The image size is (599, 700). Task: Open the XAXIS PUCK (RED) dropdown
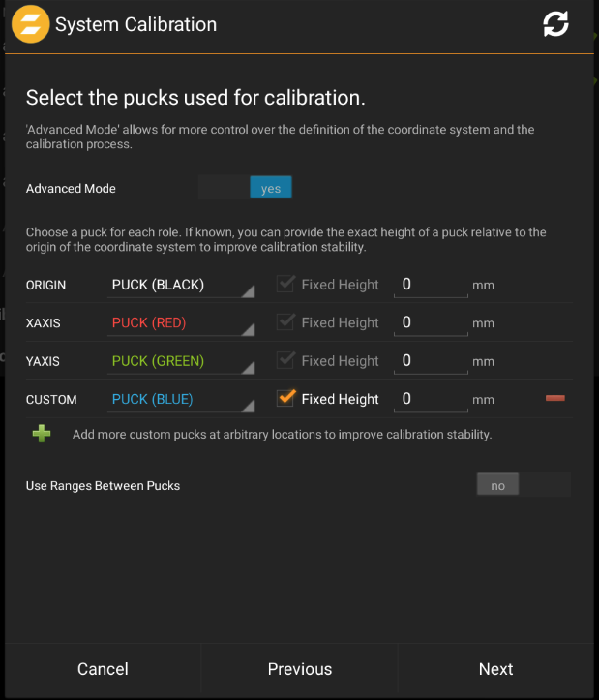pyautogui.click(x=181, y=323)
